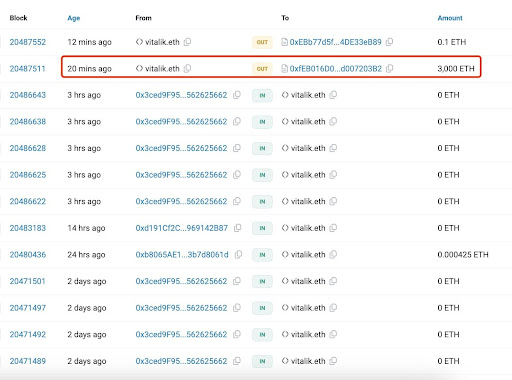Open sender 0x3ced9F95...562625662 in block 20486643 row
This screenshot has height=380, width=512.
pos(181,95)
